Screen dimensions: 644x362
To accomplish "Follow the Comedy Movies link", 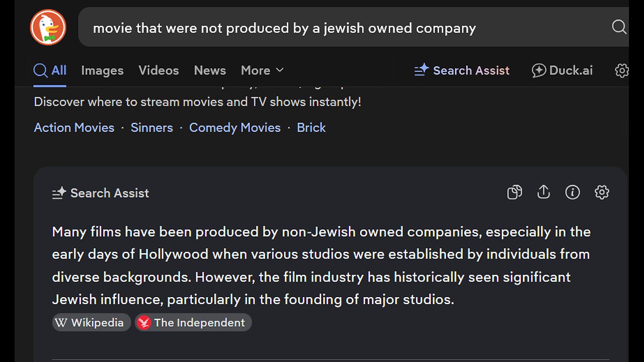I will coord(234,128).
